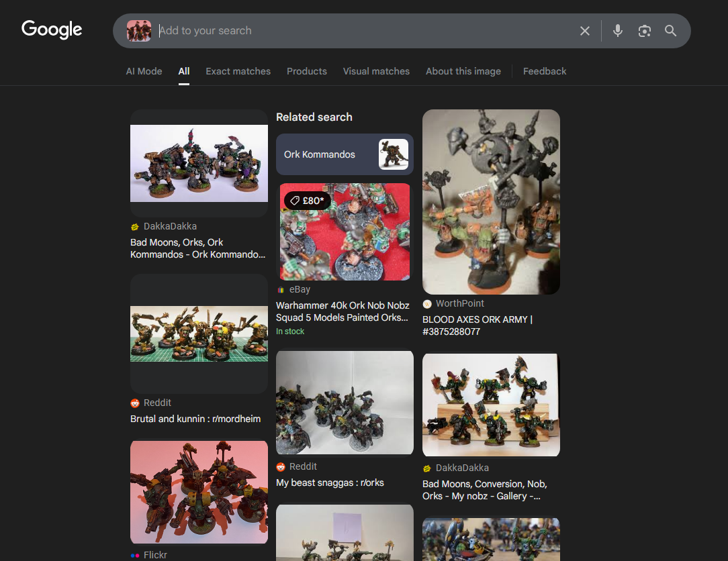
Task: Switch to Visual matches tab
Action: (x=377, y=71)
